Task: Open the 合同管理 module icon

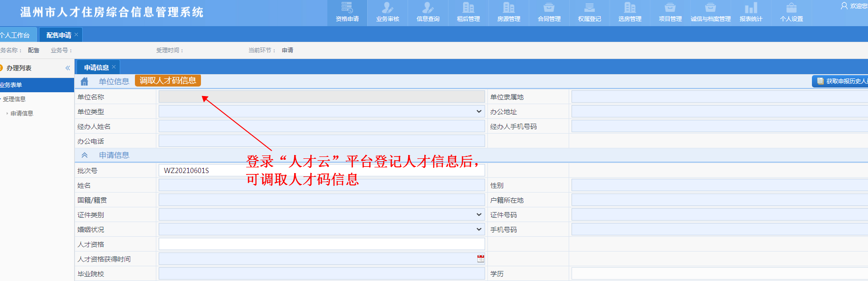Action: (x=549, y=8)
